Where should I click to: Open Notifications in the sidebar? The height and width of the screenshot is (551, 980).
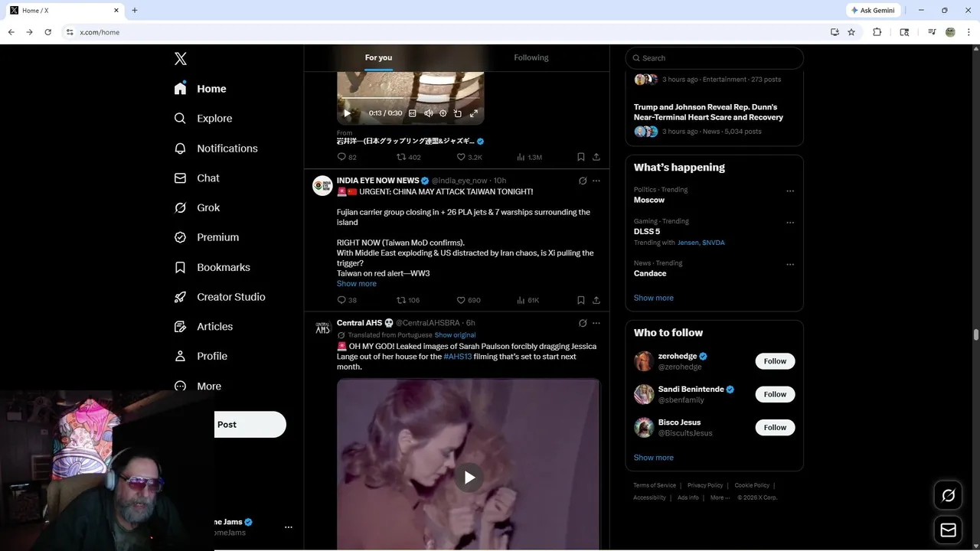(x=216, y=148)
